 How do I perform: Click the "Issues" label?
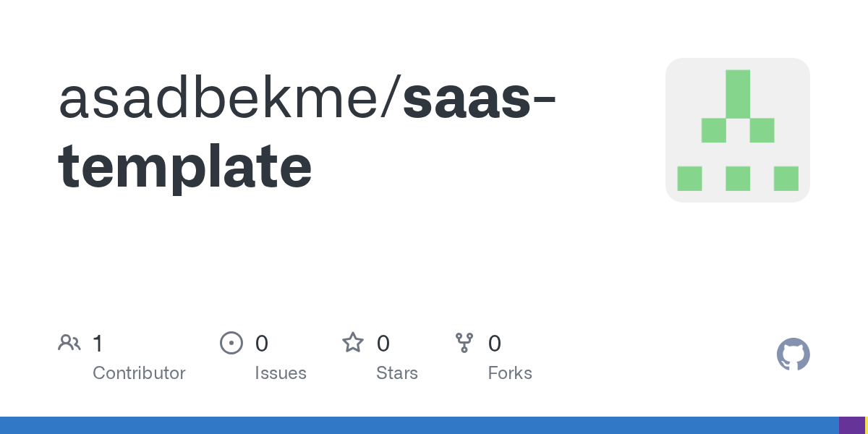pyautogui.click(x=281, y=373)
